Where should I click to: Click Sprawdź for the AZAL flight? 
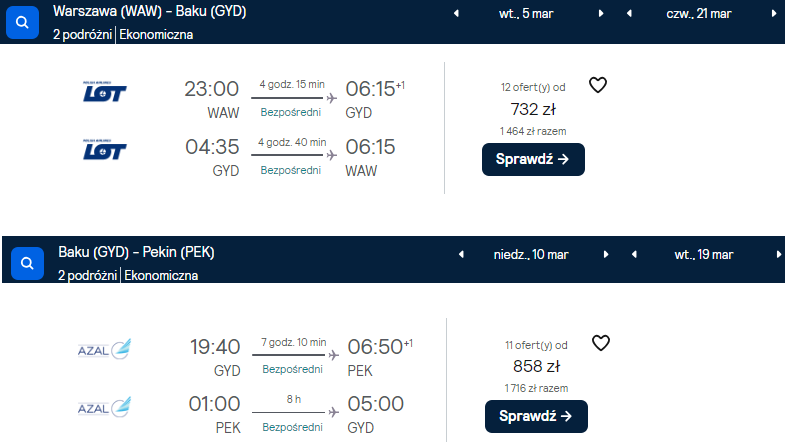tap(536, 416)
